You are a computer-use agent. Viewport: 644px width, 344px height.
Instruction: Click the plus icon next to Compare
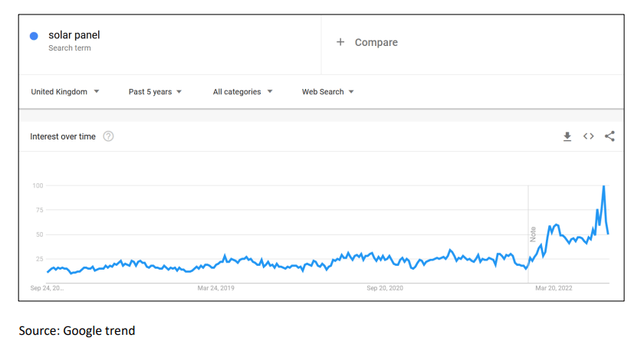[x=340, y=42]
